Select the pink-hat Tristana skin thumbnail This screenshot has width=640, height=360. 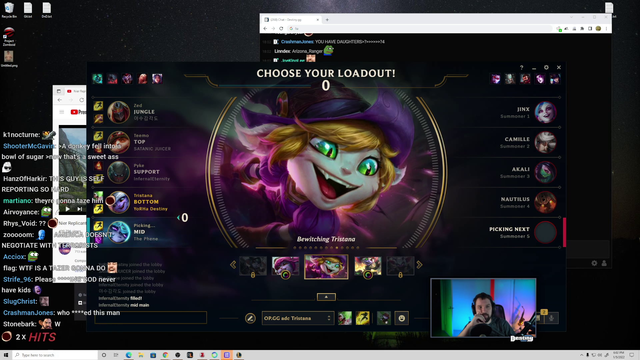[x=285, y=266]
